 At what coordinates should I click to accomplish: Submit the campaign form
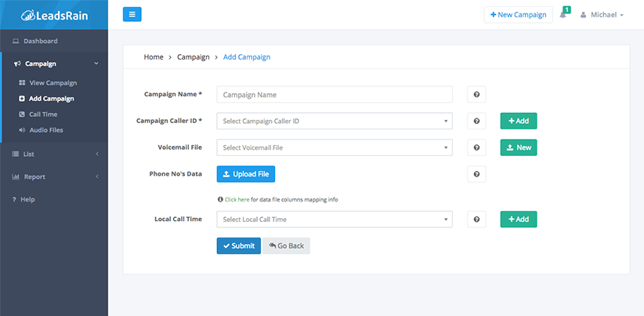click(x=239, y=245)
